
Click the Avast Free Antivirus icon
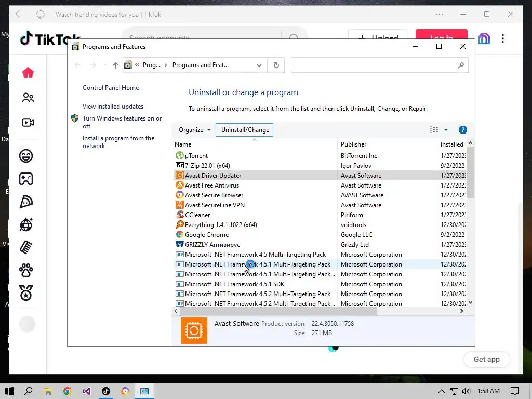click(179, 185)
